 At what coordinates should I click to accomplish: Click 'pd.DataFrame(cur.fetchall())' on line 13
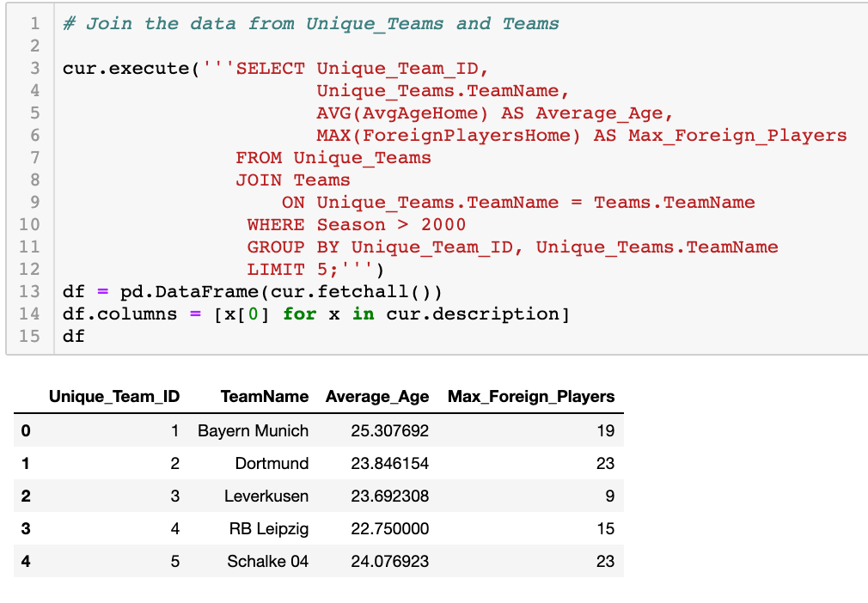pos(281,292)
